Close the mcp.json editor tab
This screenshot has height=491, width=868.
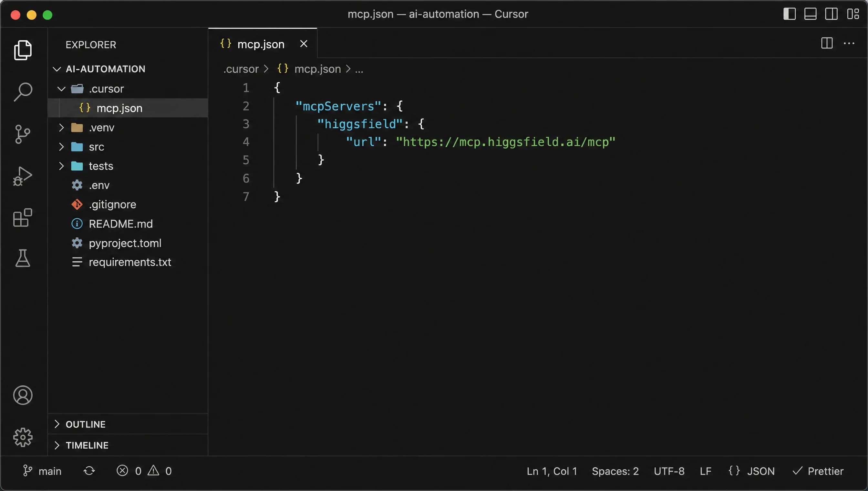coord(304,44)
